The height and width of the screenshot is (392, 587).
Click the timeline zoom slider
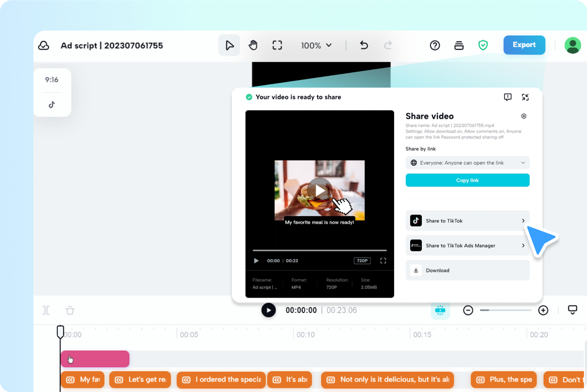tap(505, 310)
